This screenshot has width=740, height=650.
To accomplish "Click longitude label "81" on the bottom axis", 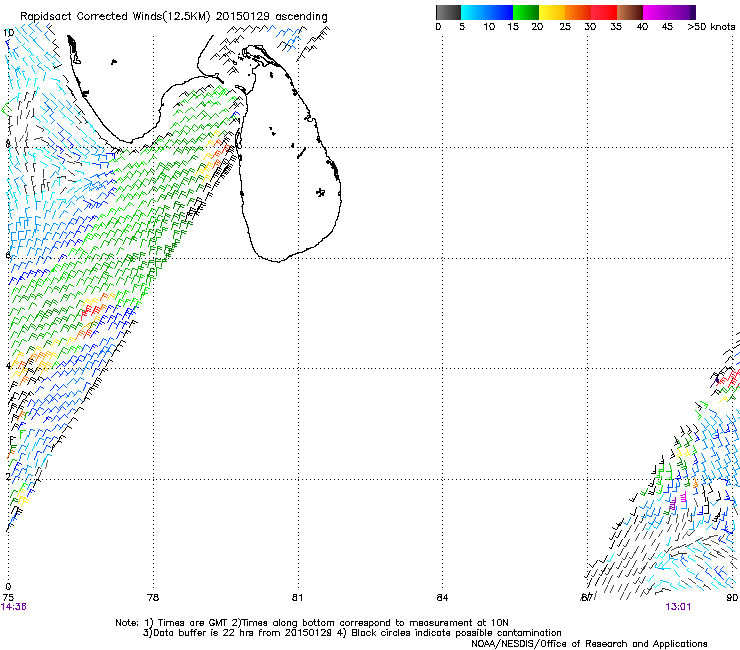I will [297, 598].
